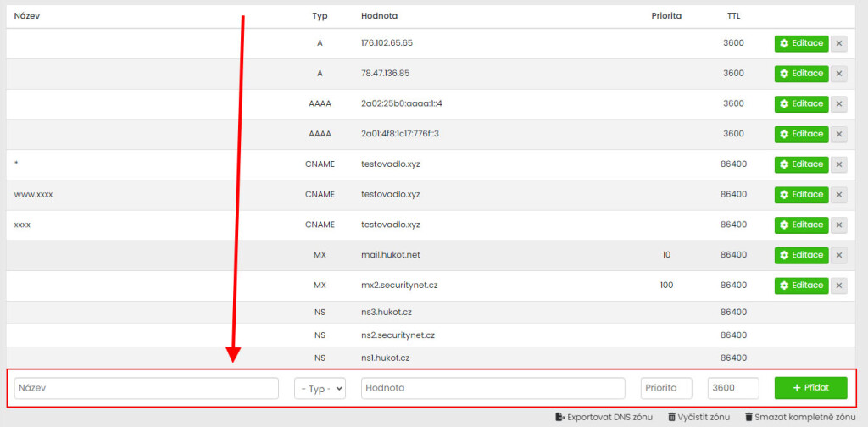Select the Priorita input field
The width and height of the screenshot is (868, 427).
click(666, 388)
